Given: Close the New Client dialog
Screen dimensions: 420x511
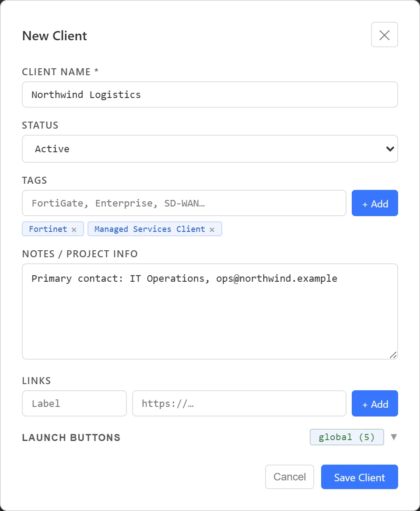Looking at the screenshot, I should click(x=384, y=35).
